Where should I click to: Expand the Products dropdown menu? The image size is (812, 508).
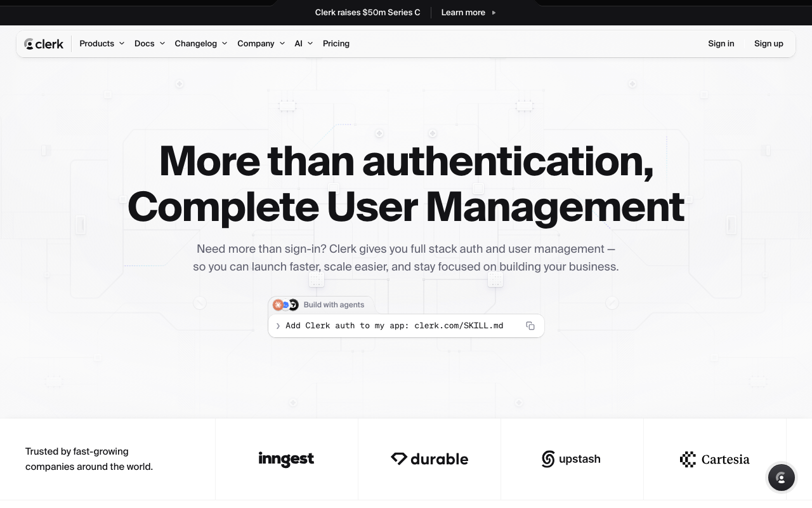101,44
